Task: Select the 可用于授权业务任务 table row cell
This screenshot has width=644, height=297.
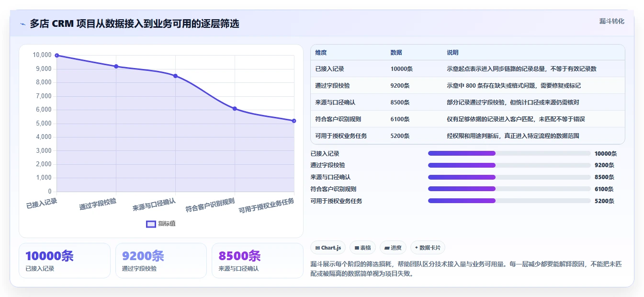Action: click(x=348, y=136)
